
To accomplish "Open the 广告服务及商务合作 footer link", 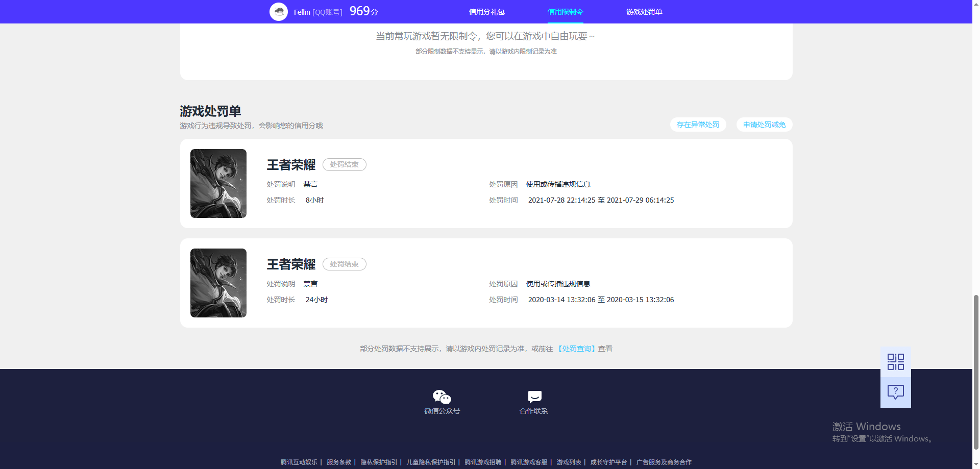I will point(664,462).
